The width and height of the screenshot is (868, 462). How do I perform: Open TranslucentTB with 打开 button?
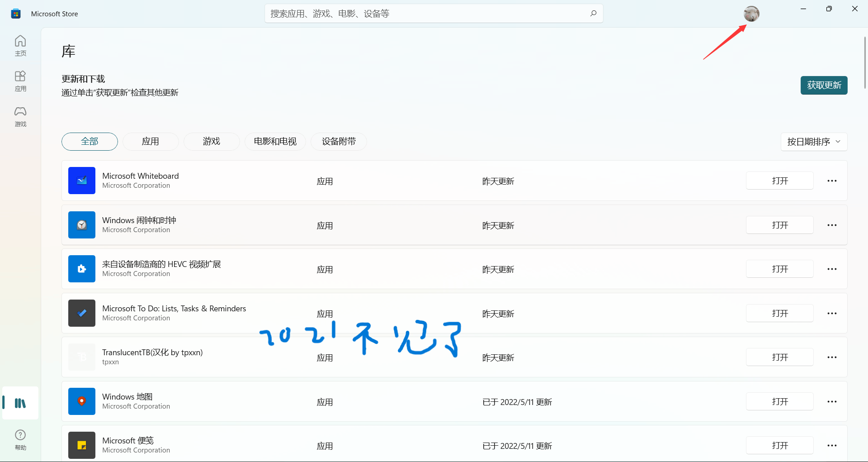tap(779, 357)
